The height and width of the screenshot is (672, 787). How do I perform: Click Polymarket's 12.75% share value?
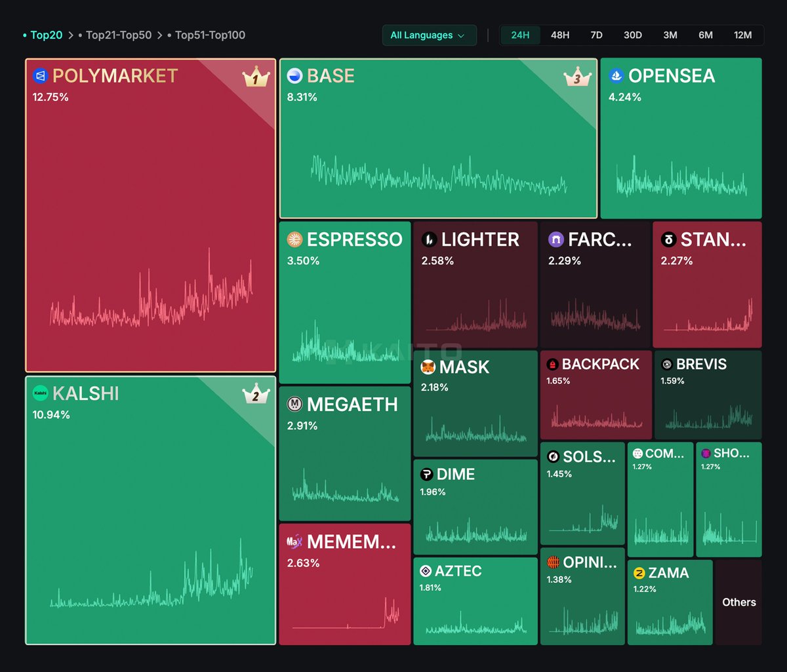click(x=50, y=98)
